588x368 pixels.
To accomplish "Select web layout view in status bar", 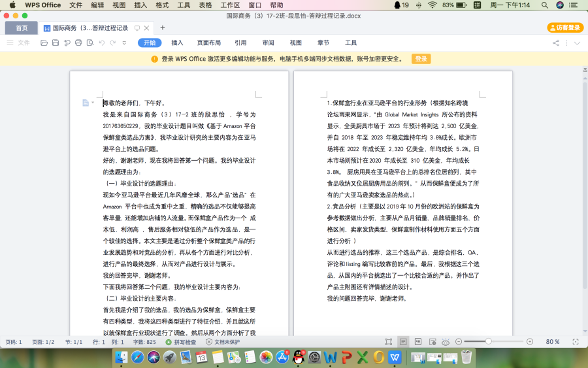I will click(433, 342).
